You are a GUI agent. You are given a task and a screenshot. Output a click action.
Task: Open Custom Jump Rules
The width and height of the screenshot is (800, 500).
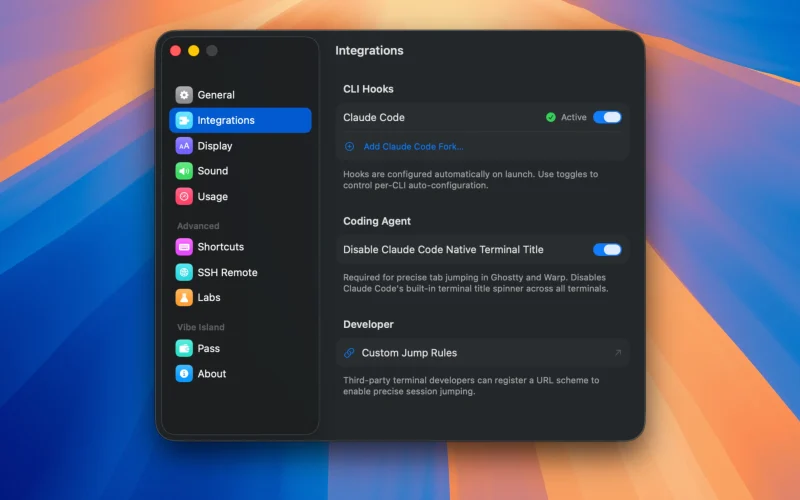point(482,353)
